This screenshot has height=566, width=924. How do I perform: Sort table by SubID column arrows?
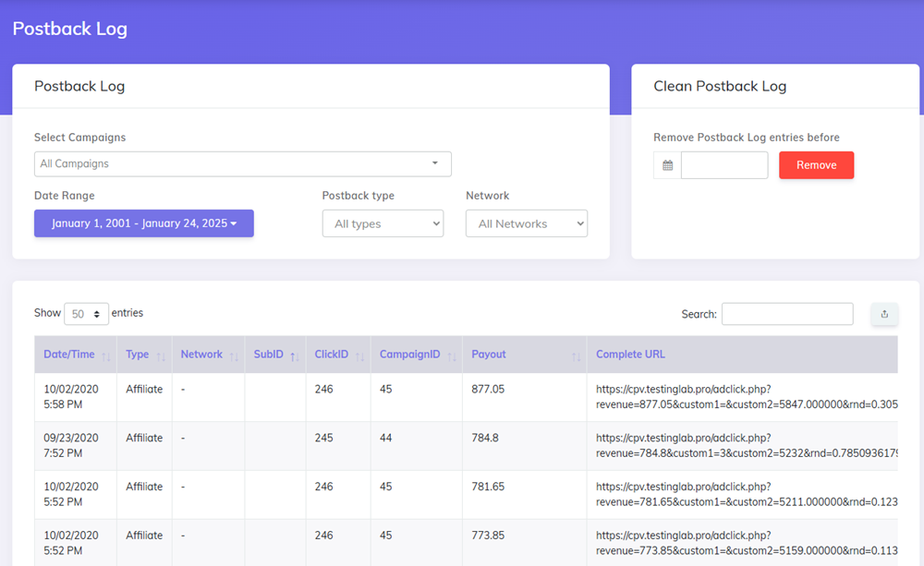(295, 355)
